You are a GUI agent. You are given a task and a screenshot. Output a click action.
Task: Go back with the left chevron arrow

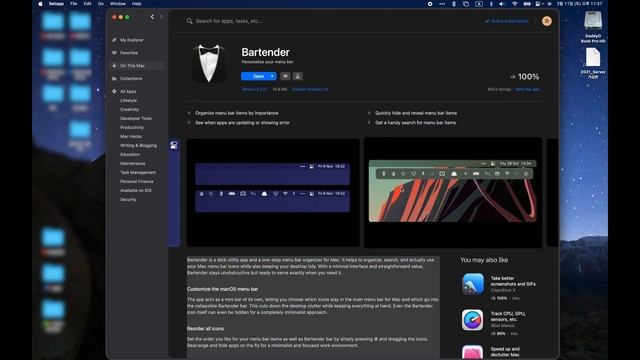click(x=152, y=17)
